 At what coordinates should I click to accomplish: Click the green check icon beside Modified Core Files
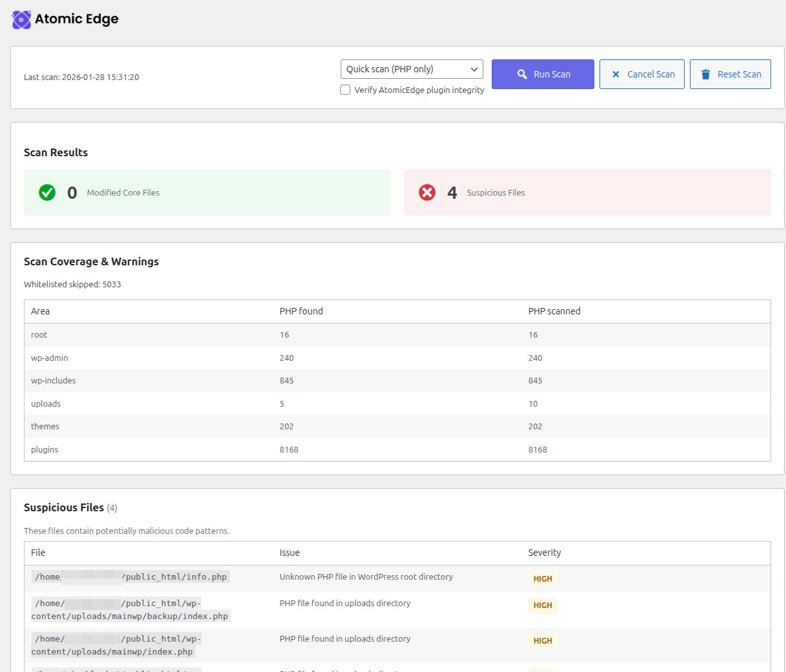coord(46,192)
